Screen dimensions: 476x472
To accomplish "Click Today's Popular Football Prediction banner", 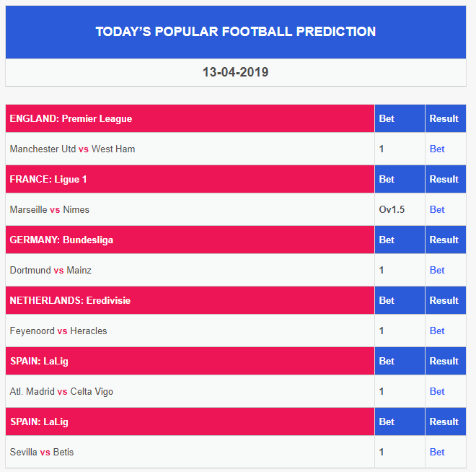I will pos(236,32).
